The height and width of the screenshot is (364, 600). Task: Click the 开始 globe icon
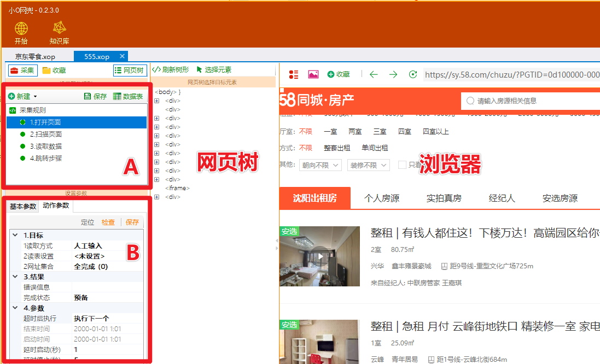click(x=21, y=28)
